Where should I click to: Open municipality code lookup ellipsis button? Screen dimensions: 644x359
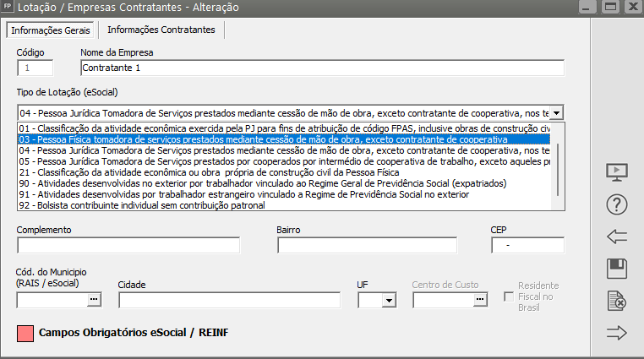pos(94,300)
